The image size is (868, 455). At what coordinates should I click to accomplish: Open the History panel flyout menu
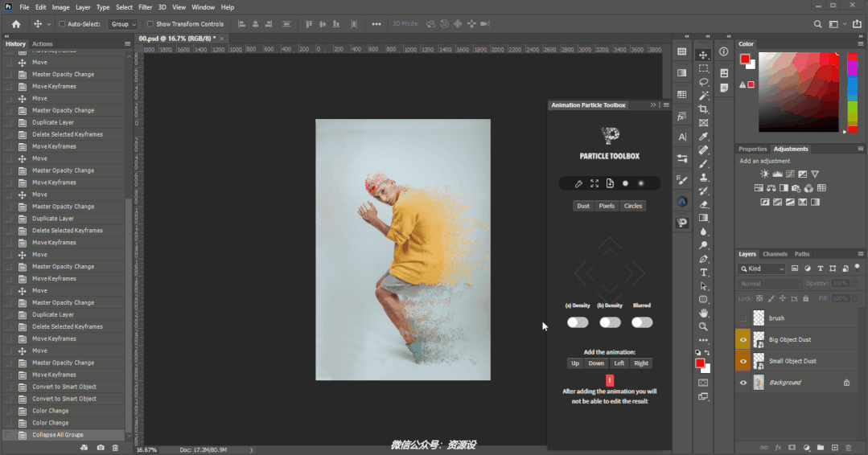(x=127, y=43)
